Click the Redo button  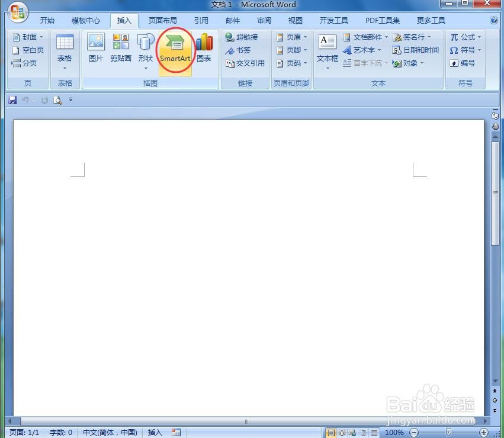click(44, 100)
